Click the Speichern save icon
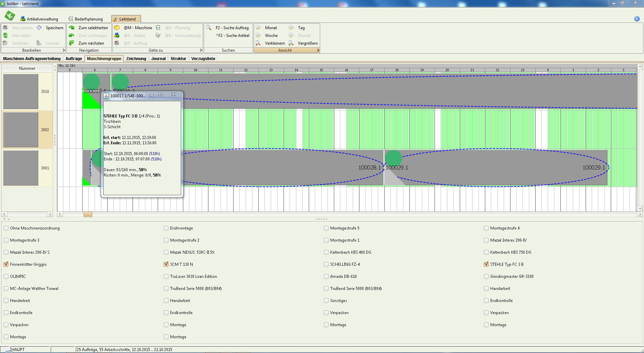The image size is (644, 353). tap(39, 28)
